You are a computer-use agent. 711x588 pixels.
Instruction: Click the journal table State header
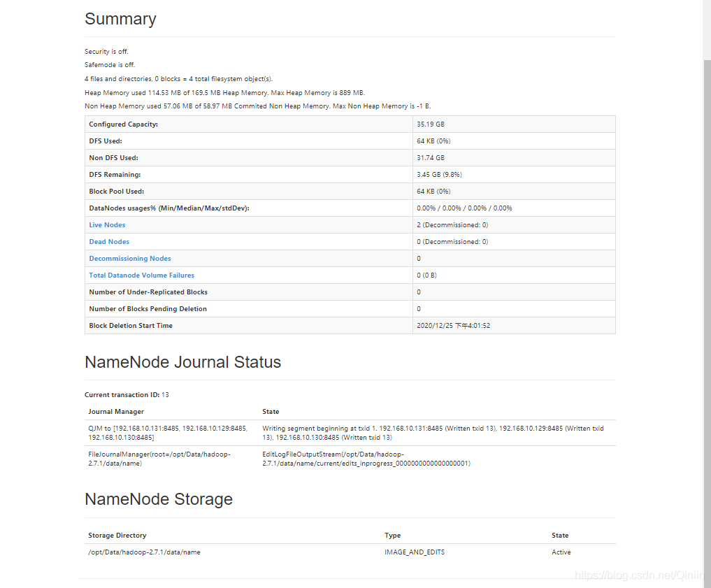pyautogui.click(x=271, y=412)
